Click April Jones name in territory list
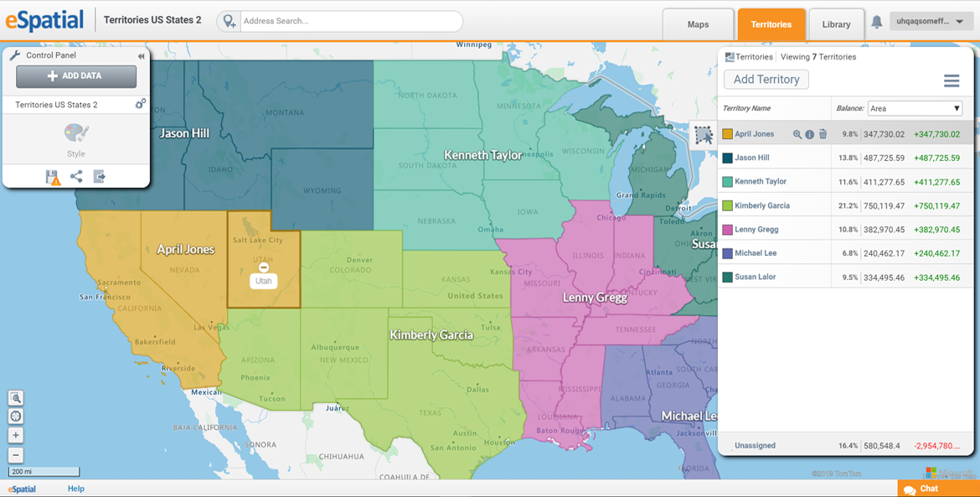This screenshot has height=497, width=980. pos(755,134)
